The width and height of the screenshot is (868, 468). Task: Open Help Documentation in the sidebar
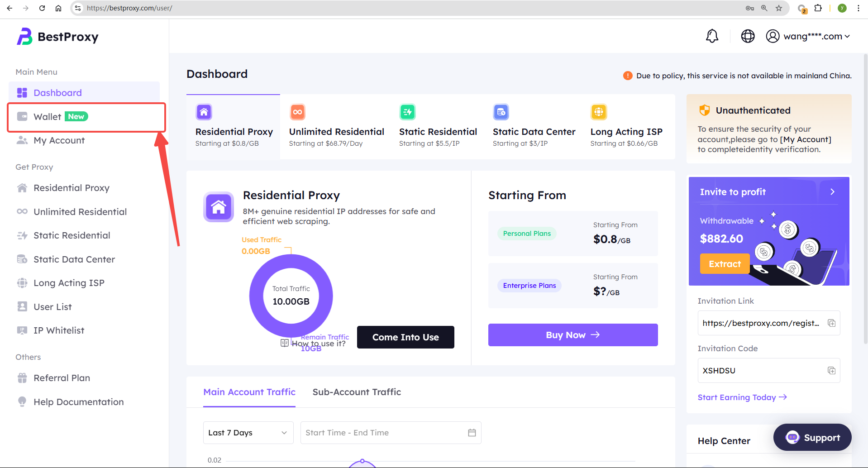point(84,402)
